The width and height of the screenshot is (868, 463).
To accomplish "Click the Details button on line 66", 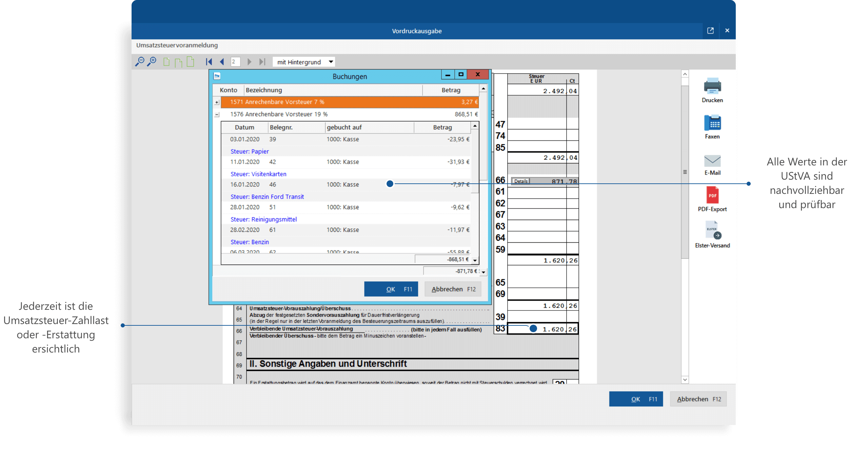I will (x=520, y=181).
